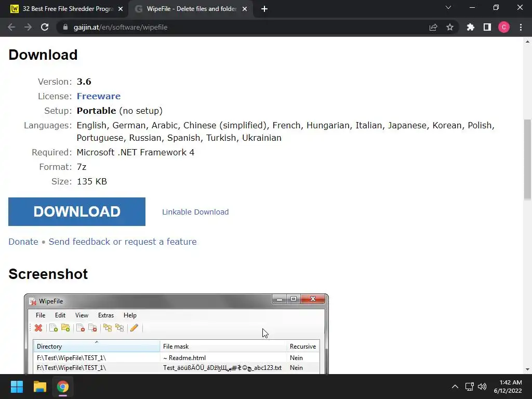Image resolution: width=532 pixels, height=399 pixels.
Task: Click the remove all files icon in WipeFile toolbar
Action: click(x=92, y=328)
